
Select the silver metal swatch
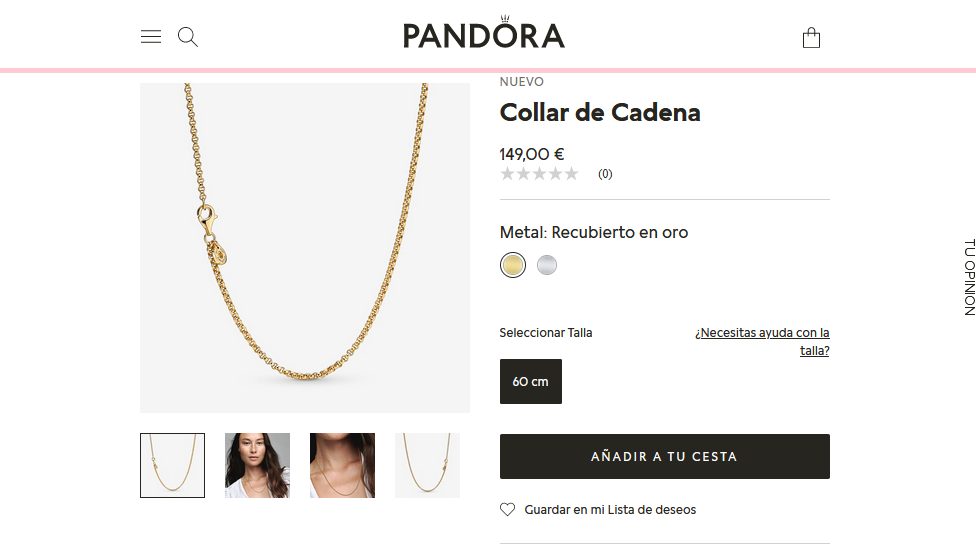(547, 265)
